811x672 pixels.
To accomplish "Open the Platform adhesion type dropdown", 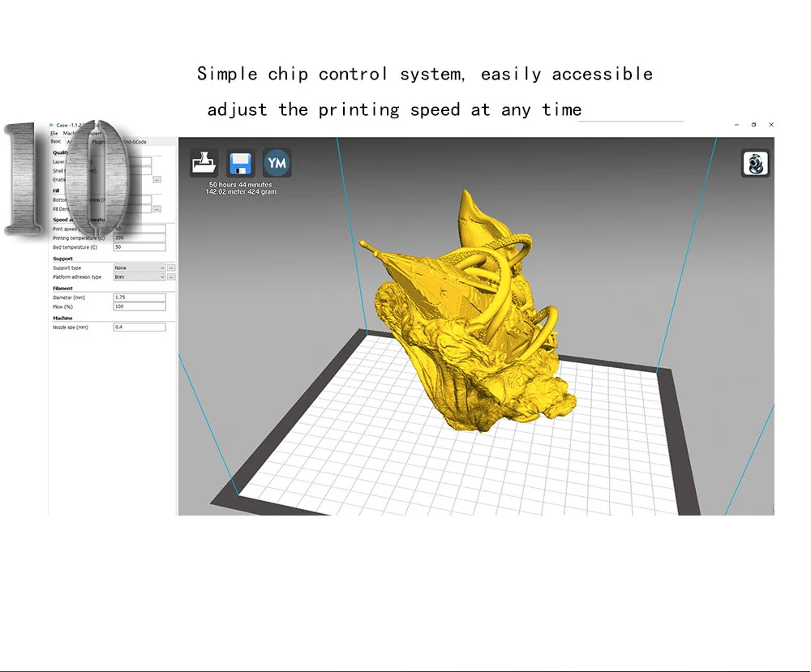I will coord(139,277).
